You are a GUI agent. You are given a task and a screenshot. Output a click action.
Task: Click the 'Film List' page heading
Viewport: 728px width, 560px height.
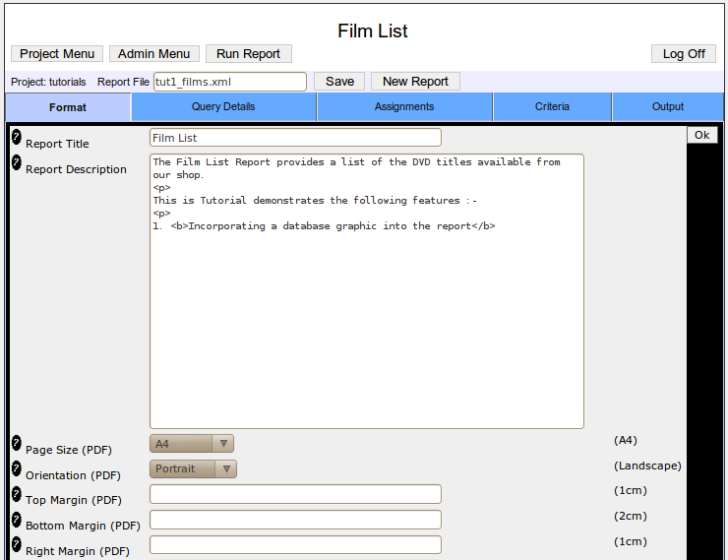coord(373,31)
